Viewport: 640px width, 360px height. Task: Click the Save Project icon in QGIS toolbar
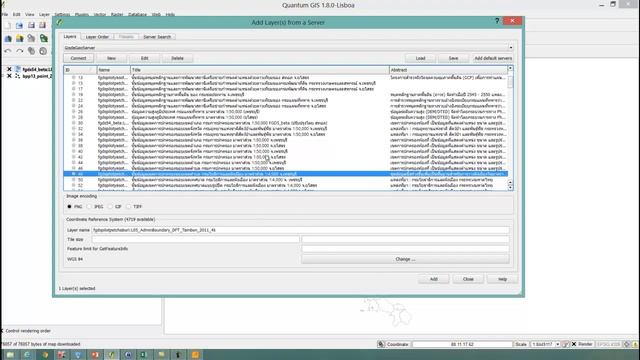point(31,25)
